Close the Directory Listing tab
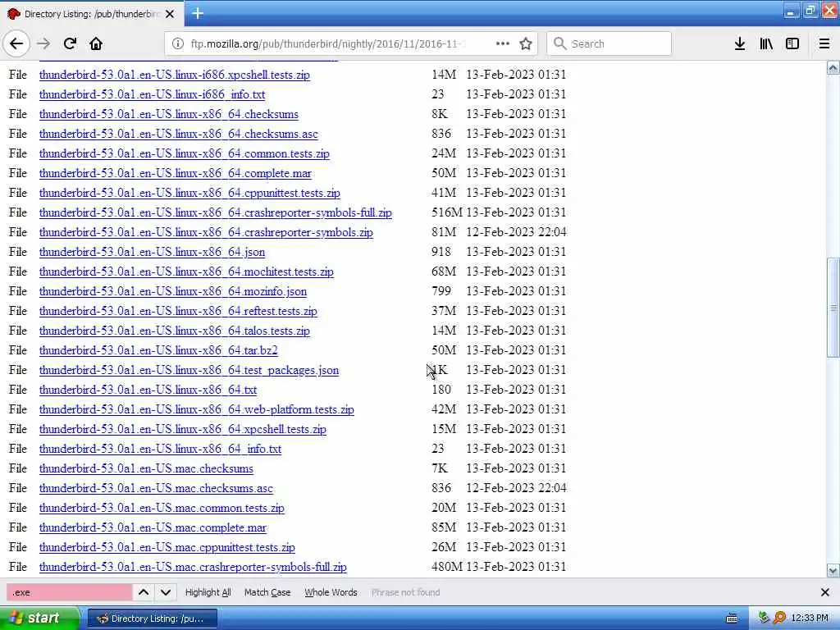Image resolution: width=840 pixels, height=630 pixels. click(170, 14)
